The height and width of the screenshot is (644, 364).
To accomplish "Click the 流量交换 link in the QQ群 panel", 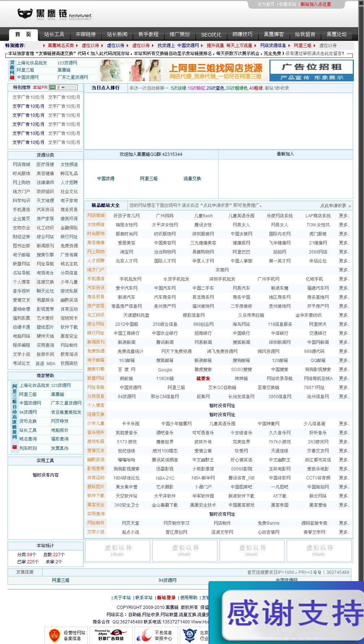I will (x=192, y=179).
